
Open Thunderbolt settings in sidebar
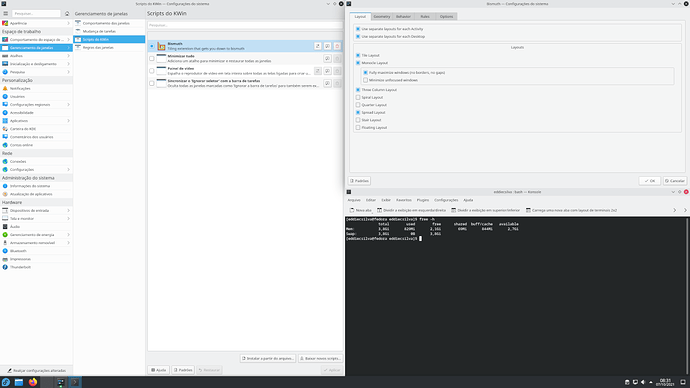[36, 267]
